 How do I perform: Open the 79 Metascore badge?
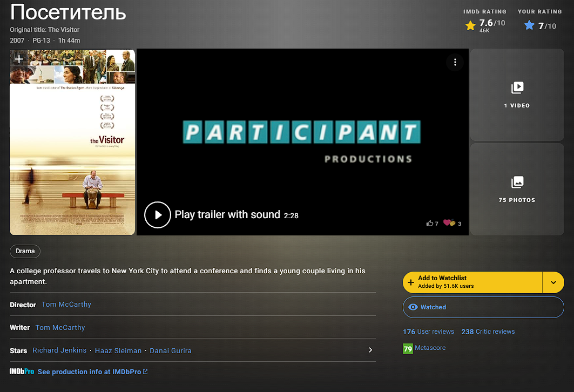(x=408, y=348)
